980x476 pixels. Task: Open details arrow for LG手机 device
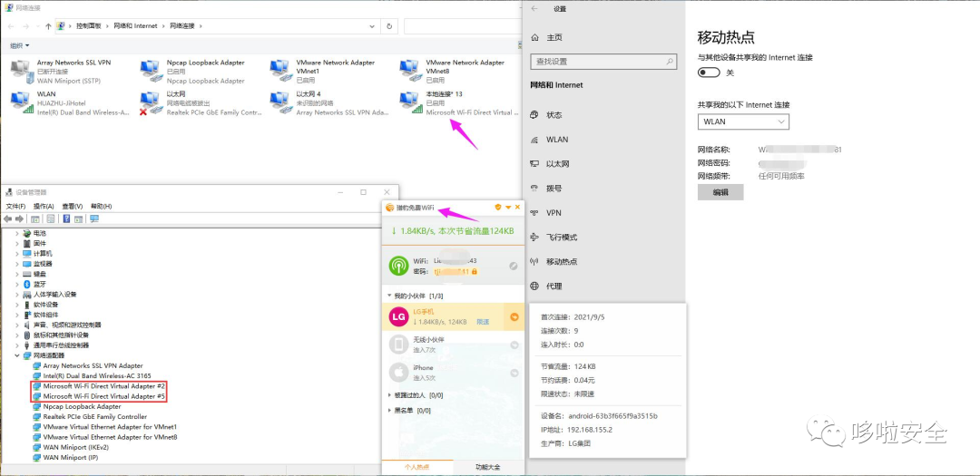coord(514,316)
